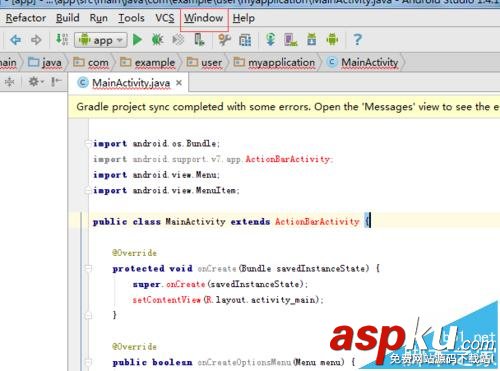Click 'import android.view.Menu;' line
The image size is (500, 371).
pyautogui.click(x=156, y=175)
